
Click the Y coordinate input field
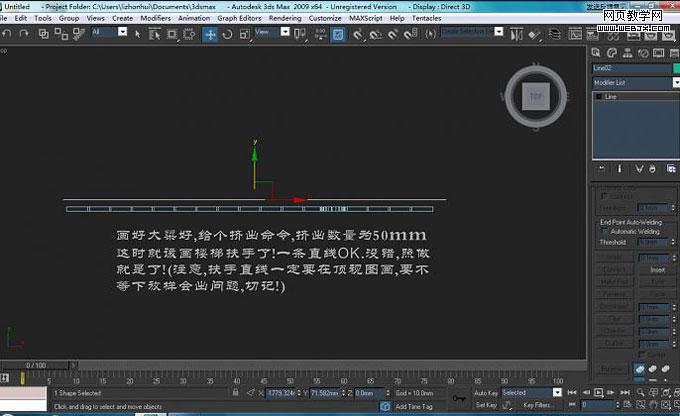pos(325,393)
